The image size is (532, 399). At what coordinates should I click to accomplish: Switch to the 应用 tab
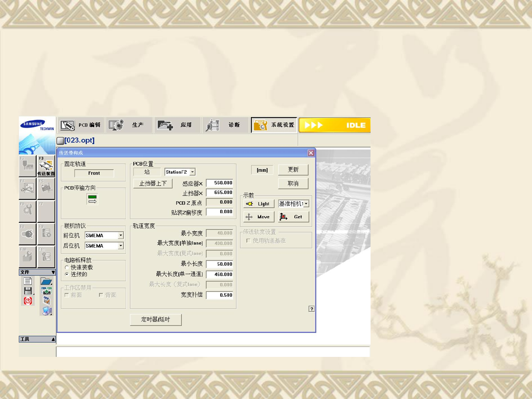point(178,125)
